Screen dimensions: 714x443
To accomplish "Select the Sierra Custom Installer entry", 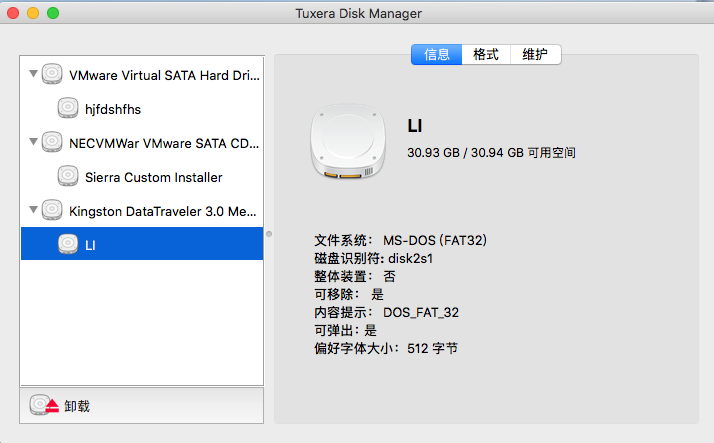I will click(x=142, y=177).
